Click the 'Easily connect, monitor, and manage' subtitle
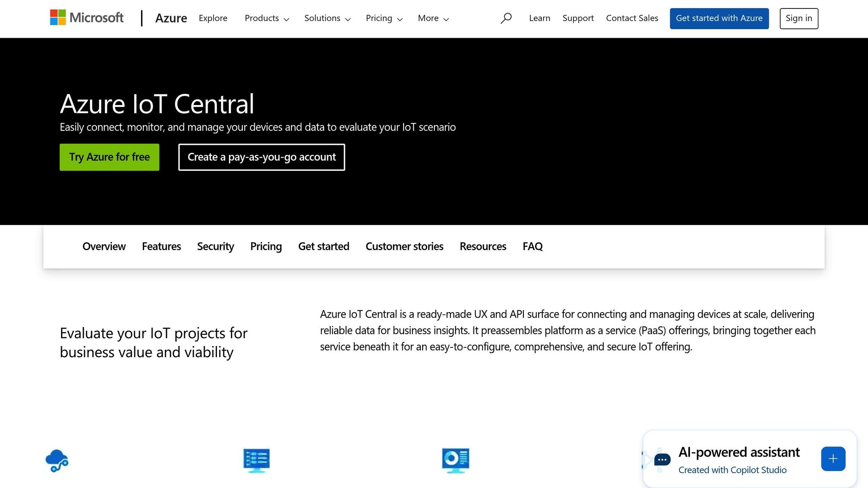Screen dimensions: 868x488 click(258, 127)
